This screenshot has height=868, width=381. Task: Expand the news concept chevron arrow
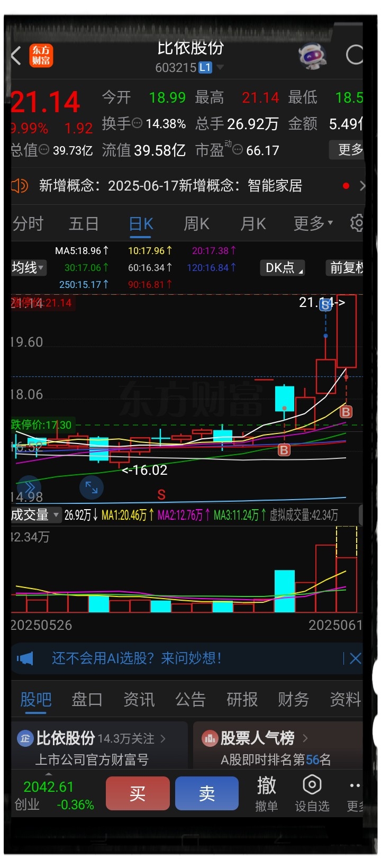click(361, 186)
